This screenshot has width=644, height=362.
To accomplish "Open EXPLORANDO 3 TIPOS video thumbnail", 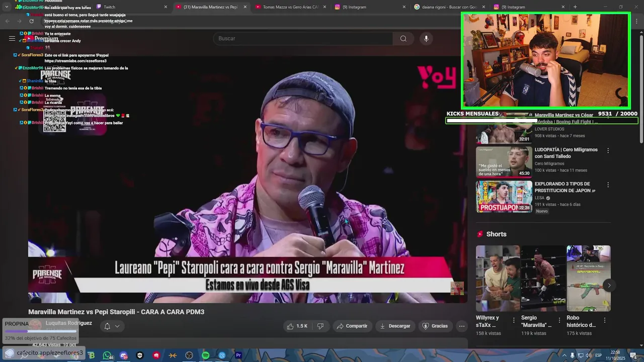I will pyautogui.click(x=504, y=196).
